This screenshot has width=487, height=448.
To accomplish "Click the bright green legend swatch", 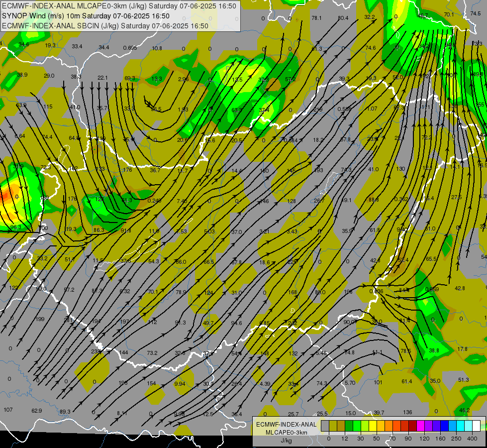I will pos(357,426).
